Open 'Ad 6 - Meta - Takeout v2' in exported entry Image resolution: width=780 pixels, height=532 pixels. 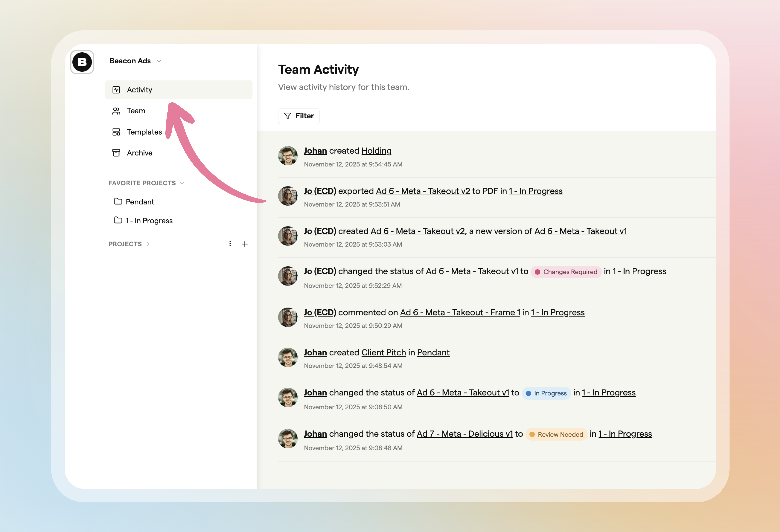(x=423, y=191)
